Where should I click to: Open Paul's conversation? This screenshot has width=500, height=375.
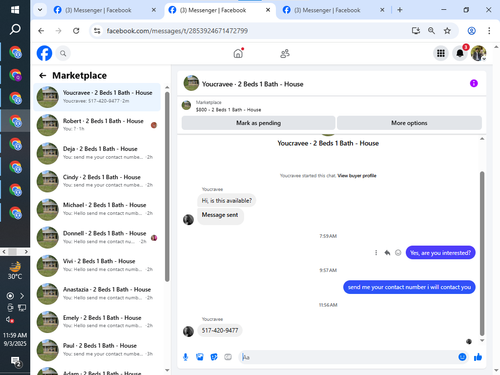[97, 350]
